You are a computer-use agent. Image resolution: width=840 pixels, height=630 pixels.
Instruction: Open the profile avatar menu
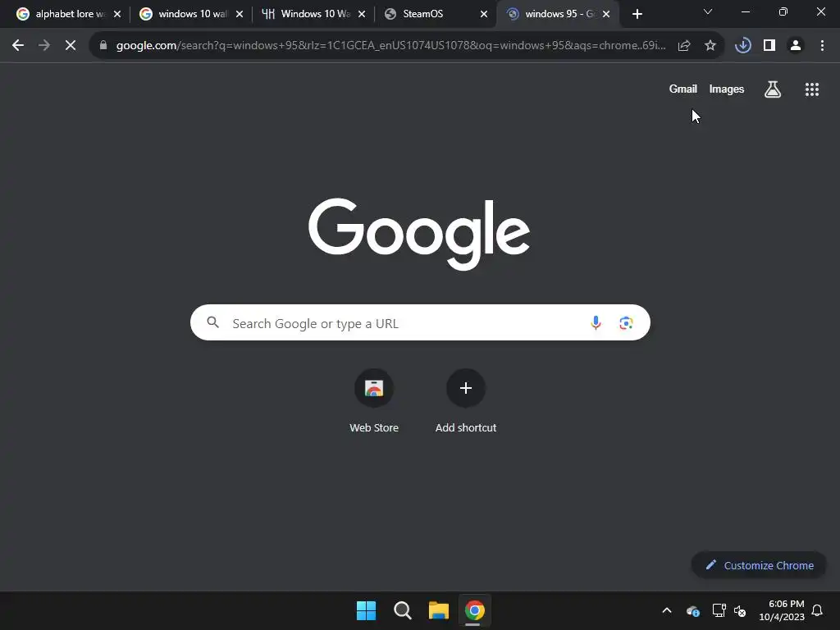click(x=796, y=46)
